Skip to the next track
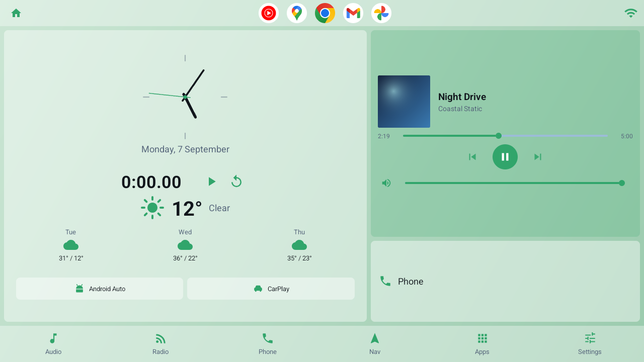 click(538, 157)
